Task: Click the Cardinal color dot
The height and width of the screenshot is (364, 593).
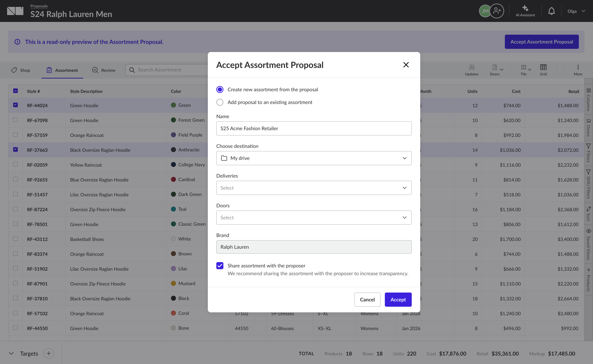Action: pos(173,179)
